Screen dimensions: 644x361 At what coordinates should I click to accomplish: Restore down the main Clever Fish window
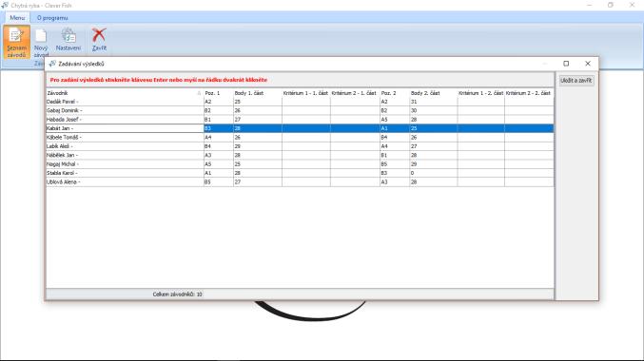click(611, 6)
